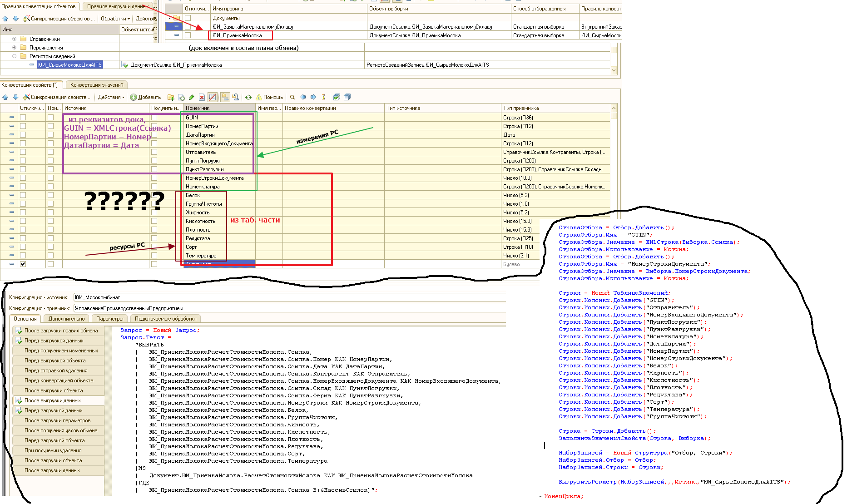Click move-to-group icon with arrow
The width and height of the screenshot is (852, 504).
pyautogui.click(x=236, y=97)
